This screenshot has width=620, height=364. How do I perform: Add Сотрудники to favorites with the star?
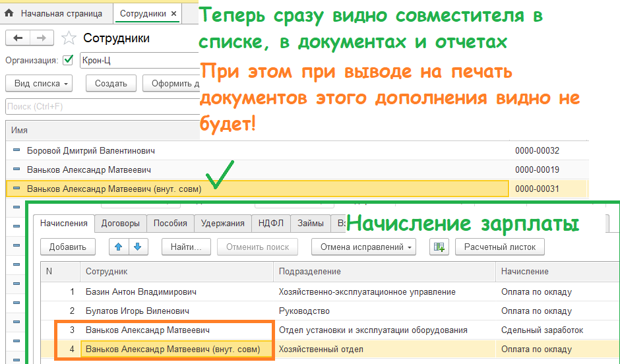click(x=69, y=38)
